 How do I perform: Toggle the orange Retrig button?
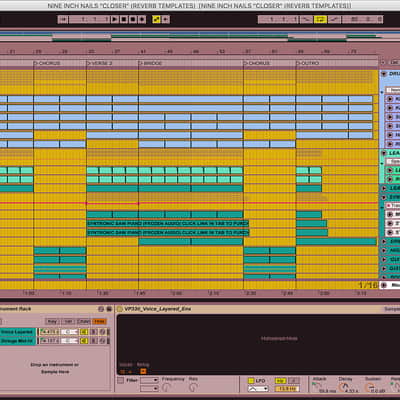143,371
